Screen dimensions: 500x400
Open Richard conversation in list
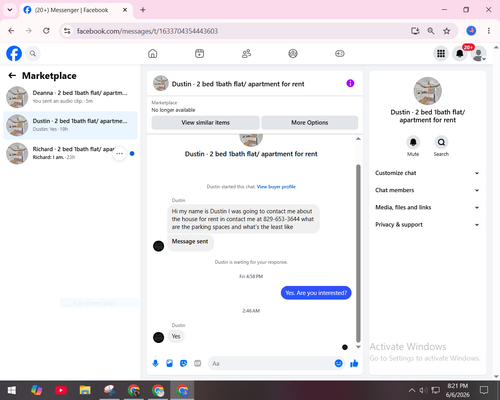(x=70, y=153)
